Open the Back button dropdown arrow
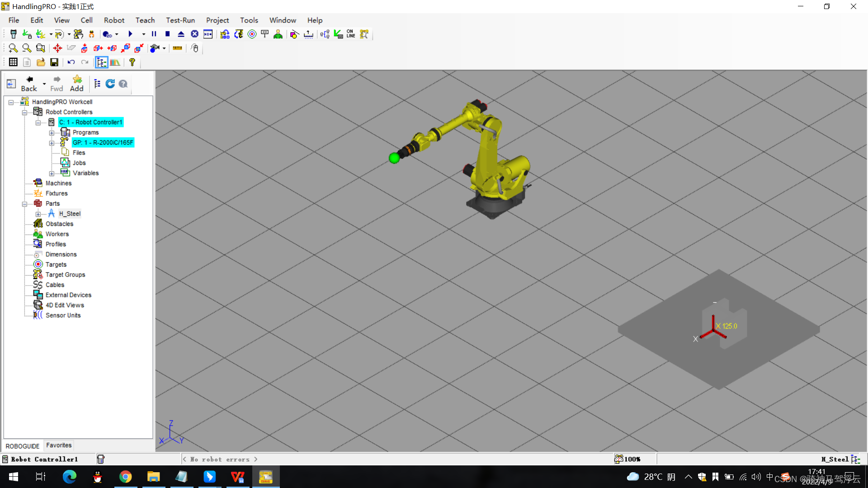The image size is (868, 488). [44, 84]
